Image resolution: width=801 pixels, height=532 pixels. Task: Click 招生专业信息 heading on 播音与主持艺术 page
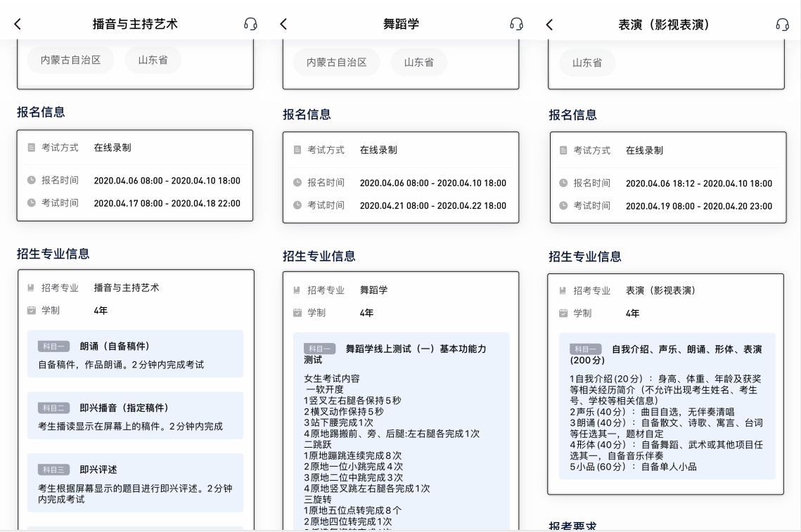pyautogui.click(x=53, y=254)
